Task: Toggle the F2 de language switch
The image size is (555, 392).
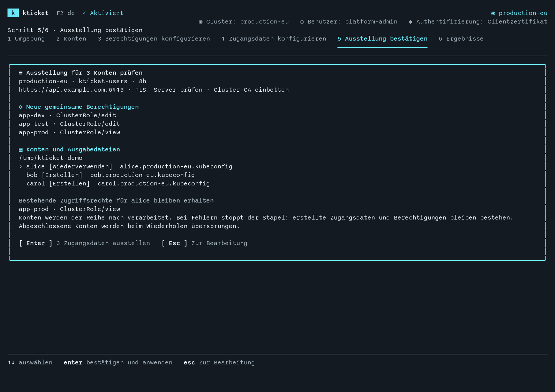Action: point(66,13)
